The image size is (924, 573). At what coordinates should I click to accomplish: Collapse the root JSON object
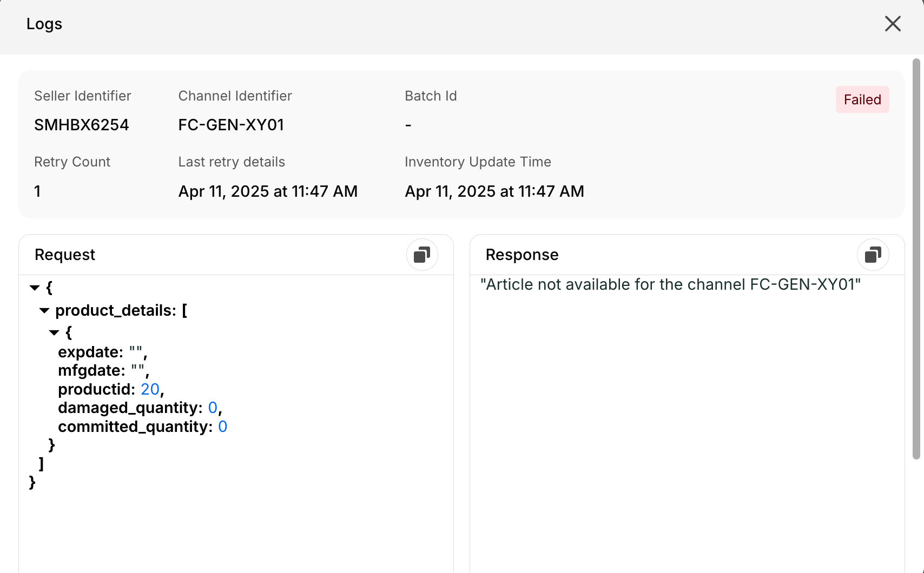[35, 288]
